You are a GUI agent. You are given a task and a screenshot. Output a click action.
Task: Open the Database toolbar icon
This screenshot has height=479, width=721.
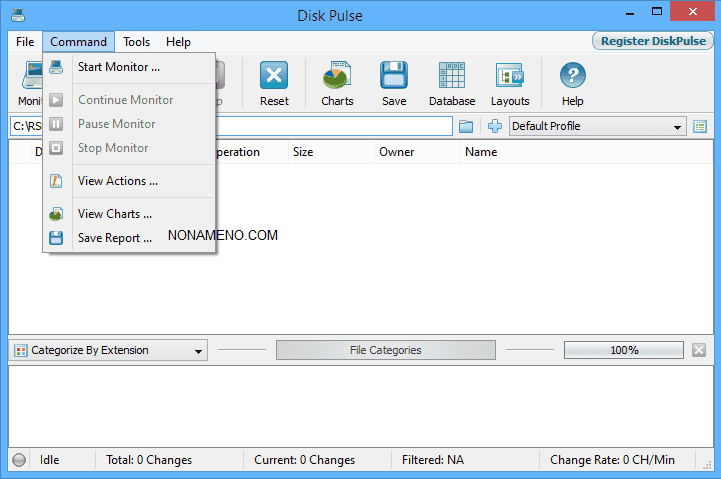point(452,78)
